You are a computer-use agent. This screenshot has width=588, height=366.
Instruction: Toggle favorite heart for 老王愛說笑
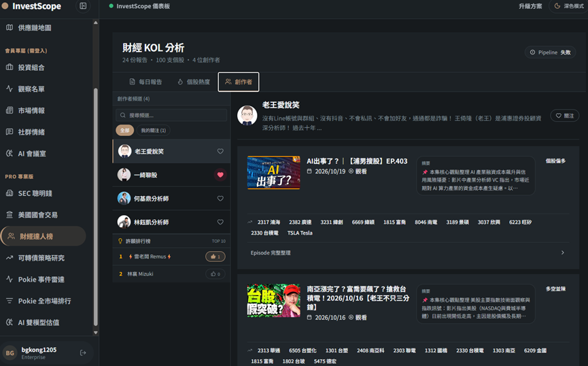(x=220, y=151)
